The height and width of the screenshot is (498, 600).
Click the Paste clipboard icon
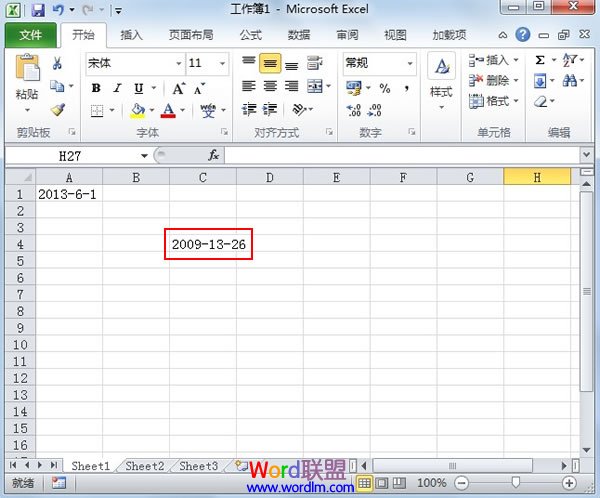pos(27,68)
